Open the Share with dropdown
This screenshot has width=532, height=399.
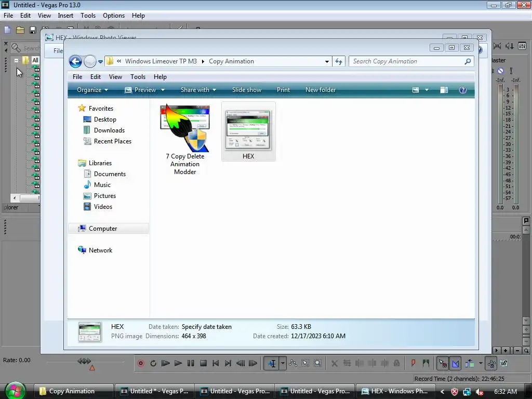(198, 90)
